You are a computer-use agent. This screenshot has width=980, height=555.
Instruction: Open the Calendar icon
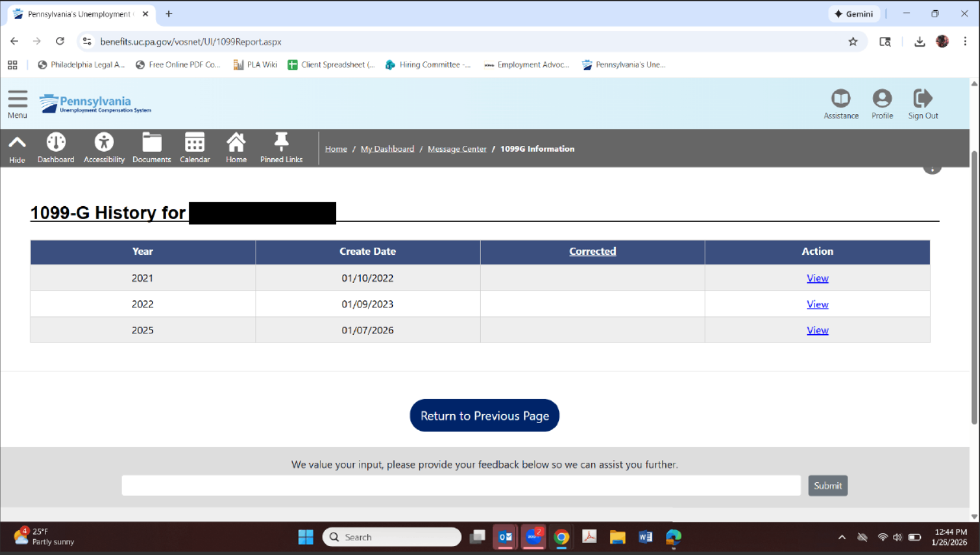[x=194, y=142]
